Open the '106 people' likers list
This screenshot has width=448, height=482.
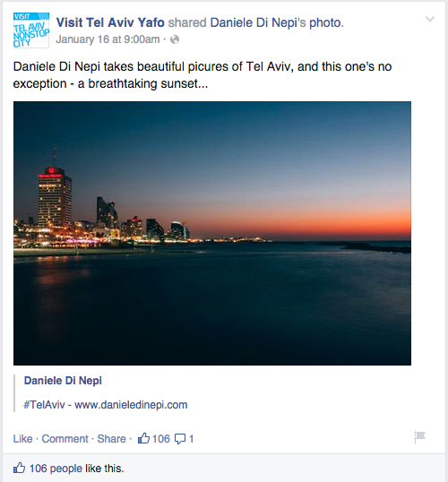click(56, 469)
